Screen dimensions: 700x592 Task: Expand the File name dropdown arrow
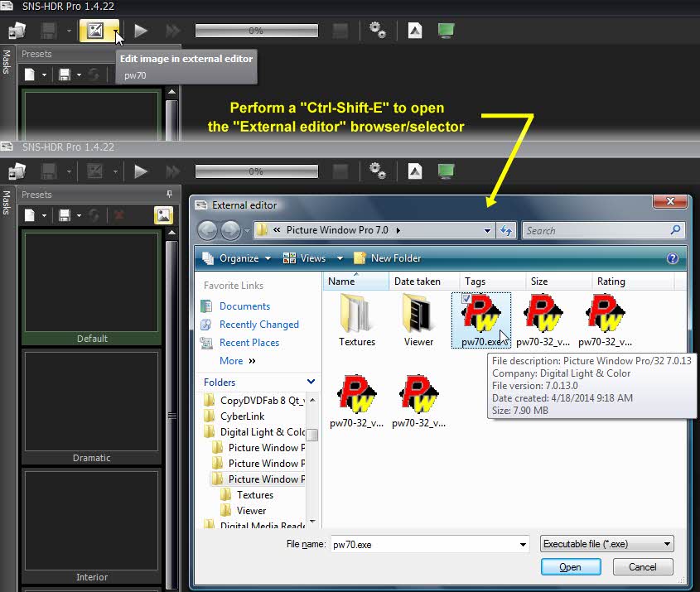click(x=523, y=544)
